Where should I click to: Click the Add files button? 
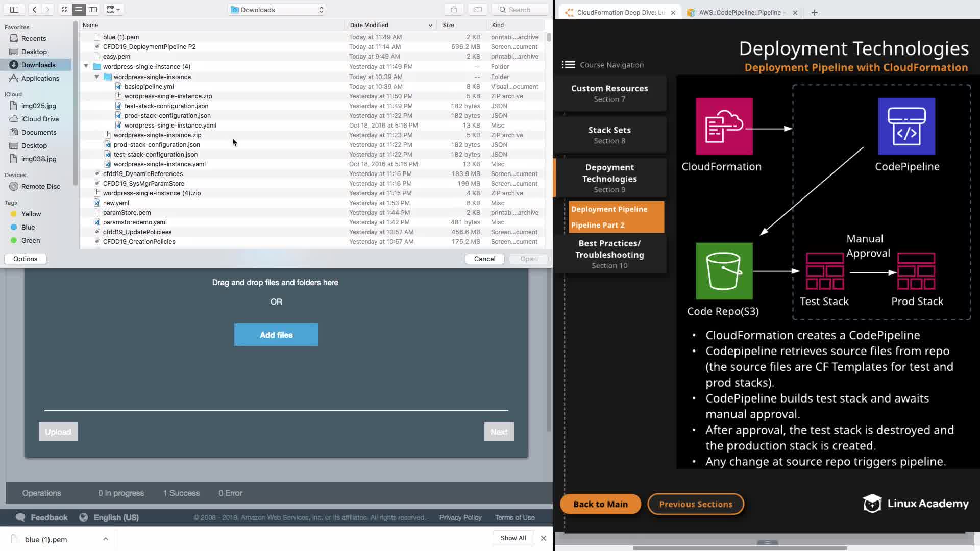(x=276, y=335)
